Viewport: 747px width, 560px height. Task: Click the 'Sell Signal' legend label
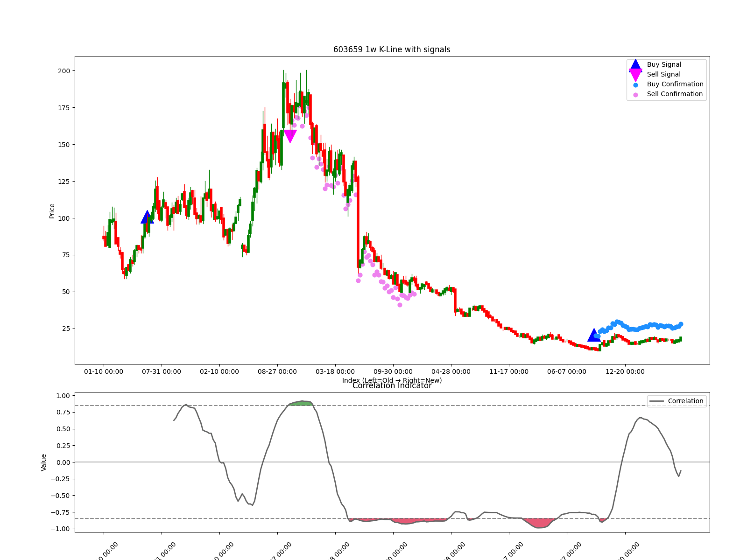click(663, 74)
